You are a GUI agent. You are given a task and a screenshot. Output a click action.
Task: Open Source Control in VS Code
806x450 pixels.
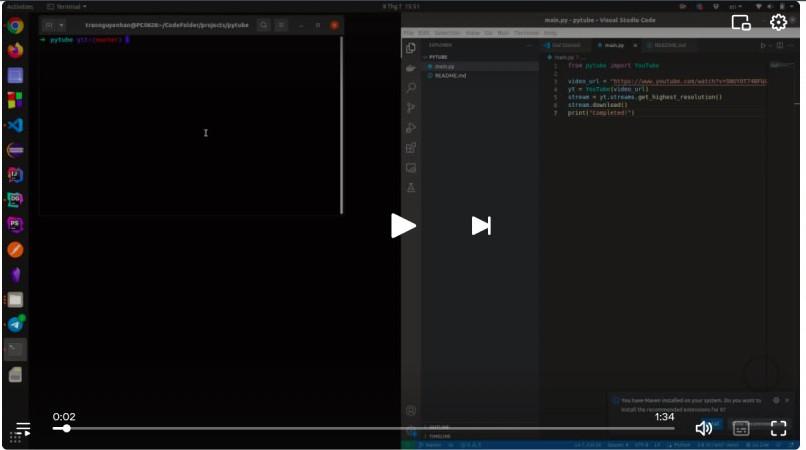pyautogui.click(x=411, y=108)
